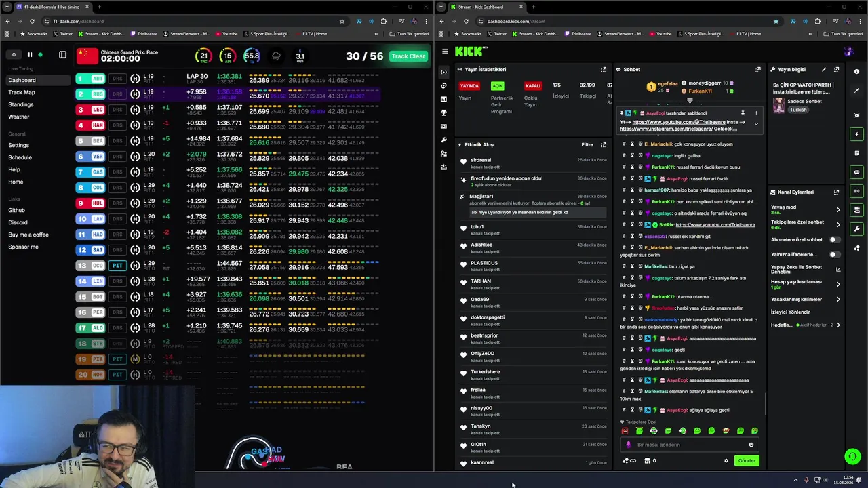
Task: Click the Chinese flag icon
Action: [87, 56]
